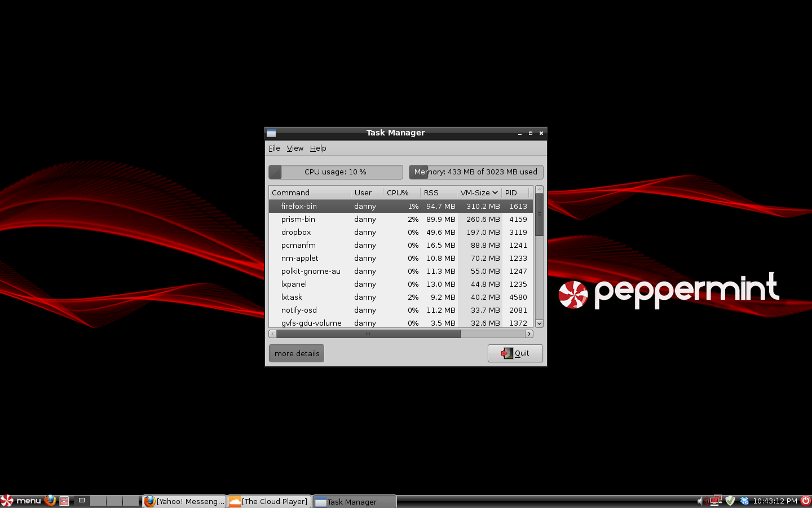Select the notify-osd process

click(401, 310)
